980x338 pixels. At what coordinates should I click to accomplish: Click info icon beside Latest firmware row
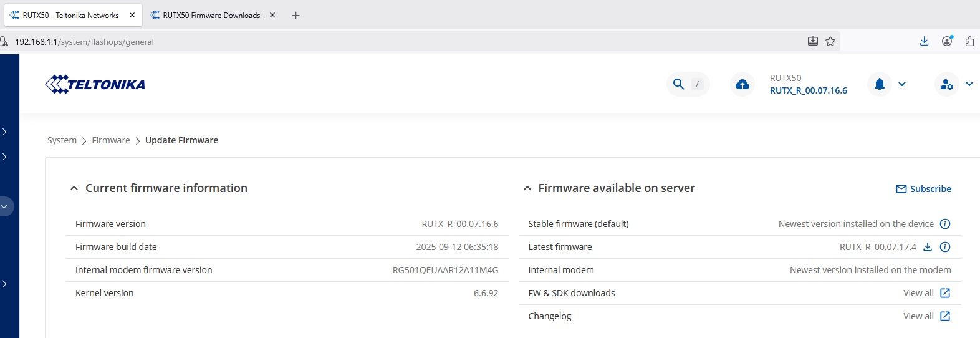[945, 247]
